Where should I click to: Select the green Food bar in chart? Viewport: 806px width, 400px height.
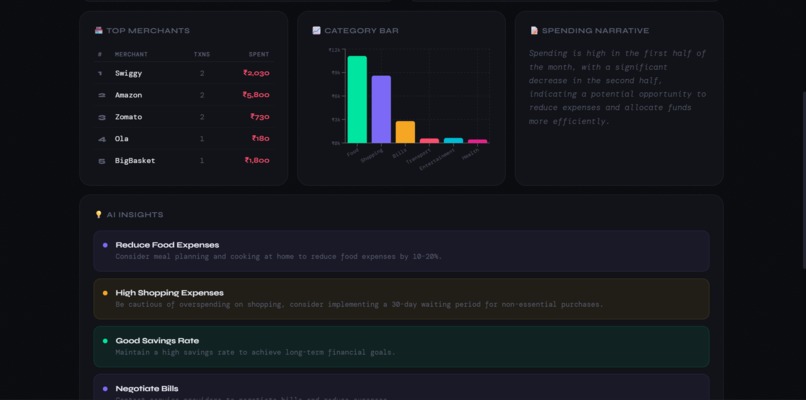pos(357,99)
